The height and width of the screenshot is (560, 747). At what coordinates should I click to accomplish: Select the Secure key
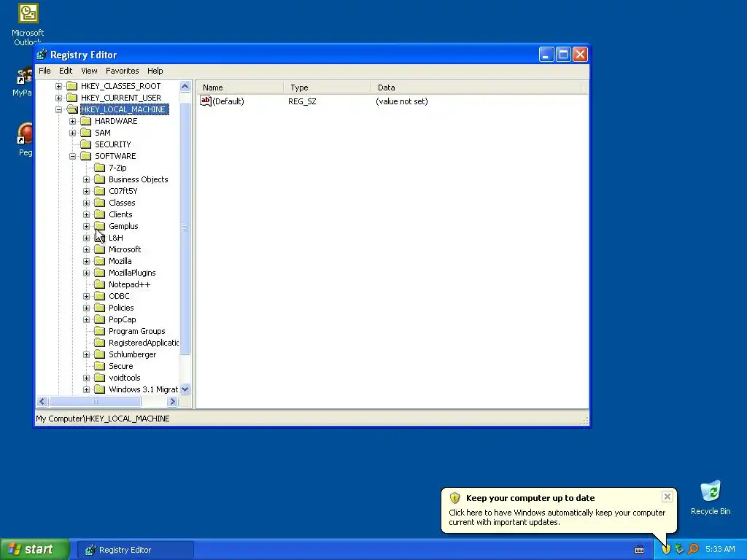pyautogui.click(x=120, y=366)
